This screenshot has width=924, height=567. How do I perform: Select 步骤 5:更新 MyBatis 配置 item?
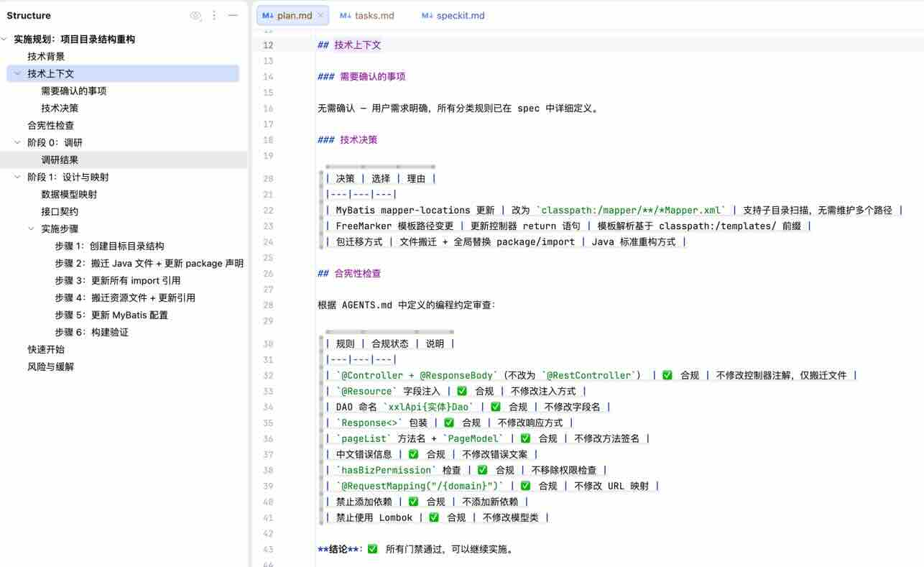(x=111, y=315)
